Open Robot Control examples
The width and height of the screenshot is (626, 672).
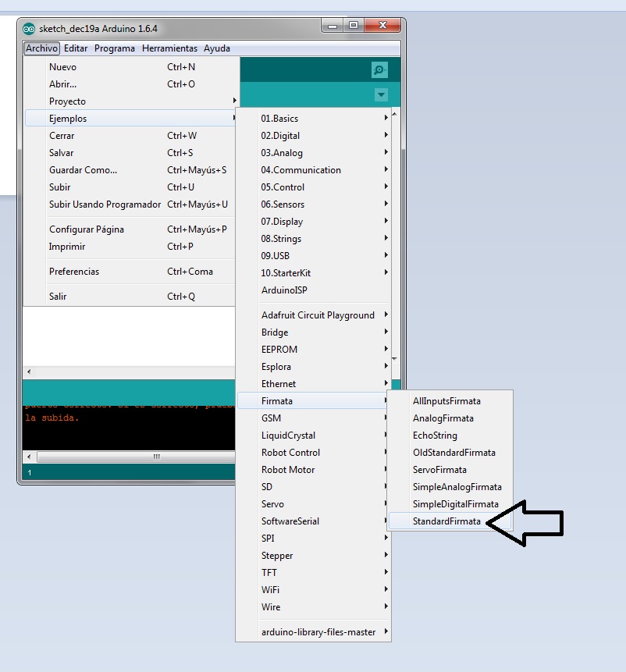(x=313, y=452)
